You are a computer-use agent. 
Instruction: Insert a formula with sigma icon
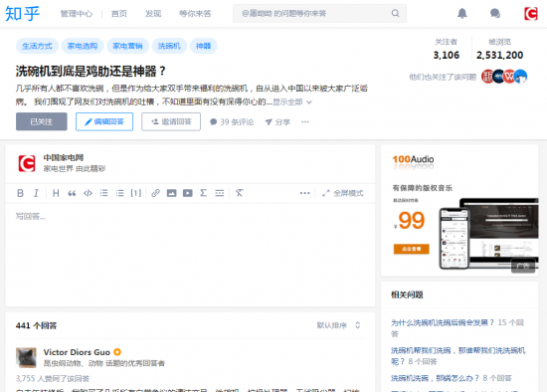click(x=203, y=193)
